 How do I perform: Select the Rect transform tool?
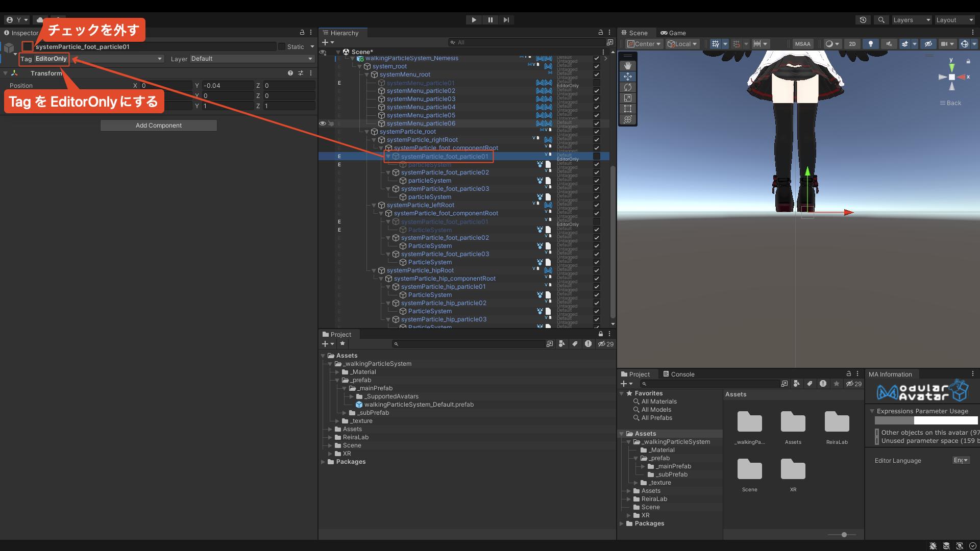coord(628,109)
